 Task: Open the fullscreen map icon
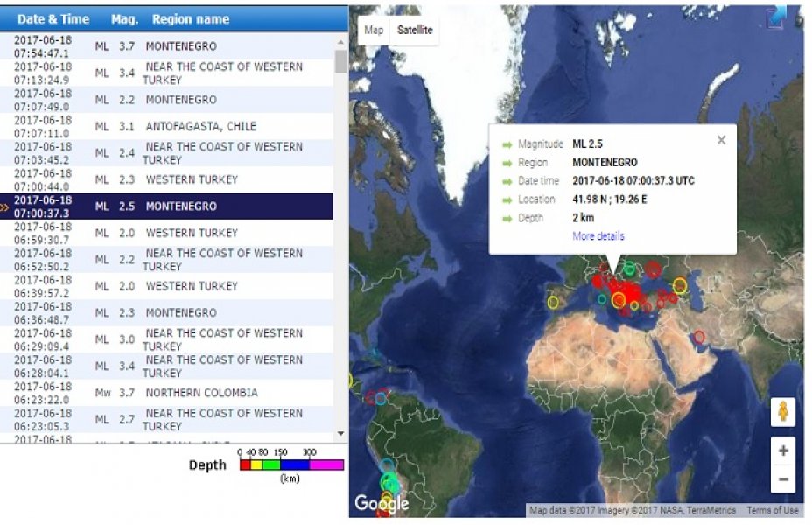click(774, 17)
